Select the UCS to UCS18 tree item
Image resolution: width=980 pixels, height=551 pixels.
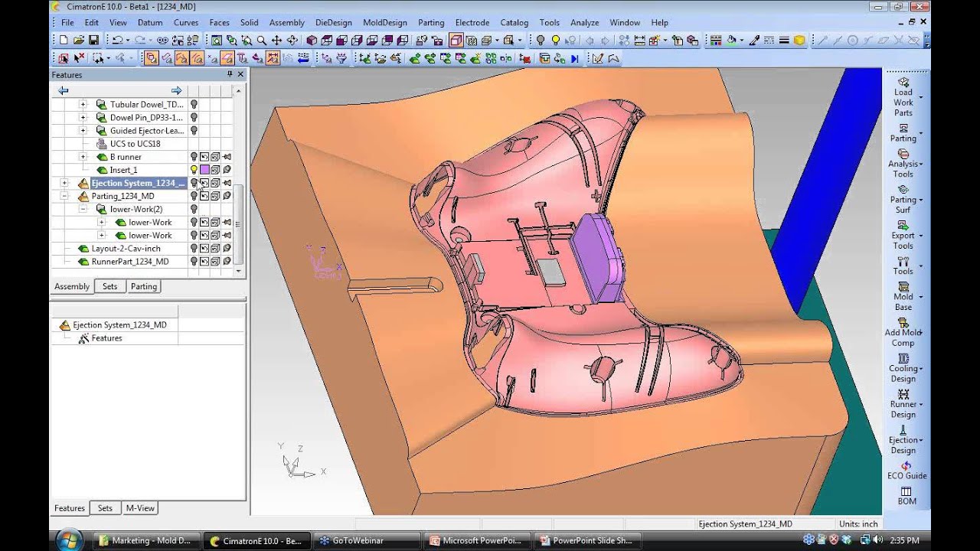135,144
